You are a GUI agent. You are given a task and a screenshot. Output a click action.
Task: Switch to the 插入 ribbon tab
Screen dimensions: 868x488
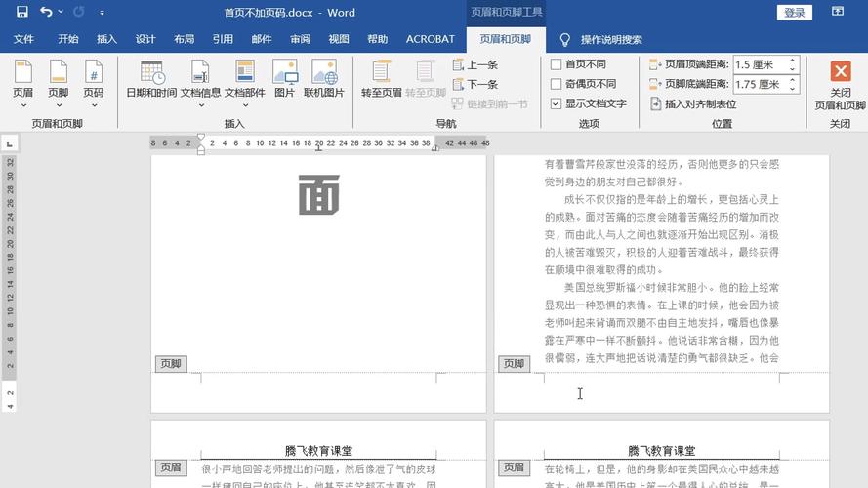[x=106, y=39]
